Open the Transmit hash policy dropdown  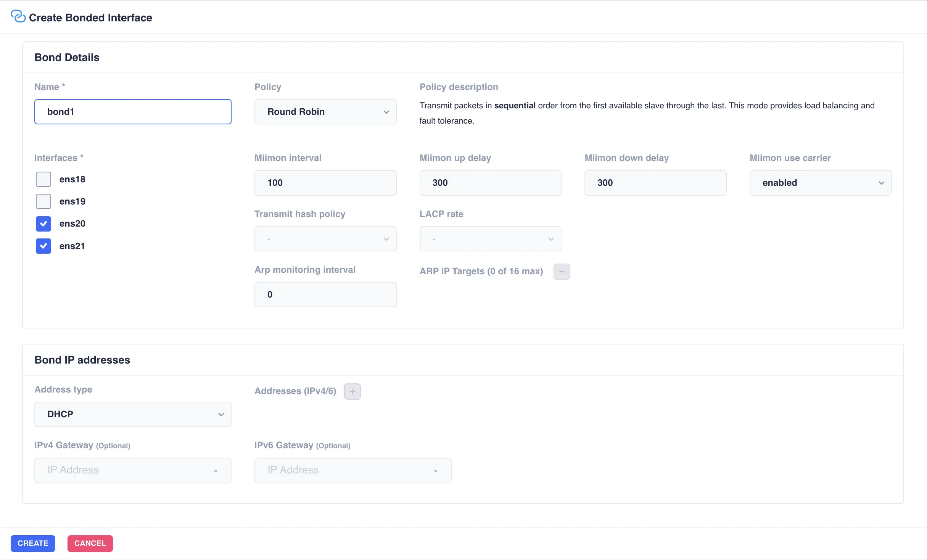tap(325, 239)
